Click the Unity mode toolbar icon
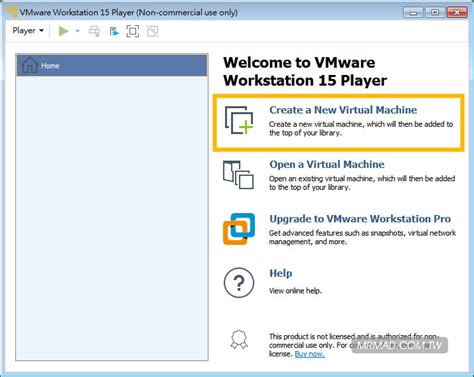 (x=114, y=31)
